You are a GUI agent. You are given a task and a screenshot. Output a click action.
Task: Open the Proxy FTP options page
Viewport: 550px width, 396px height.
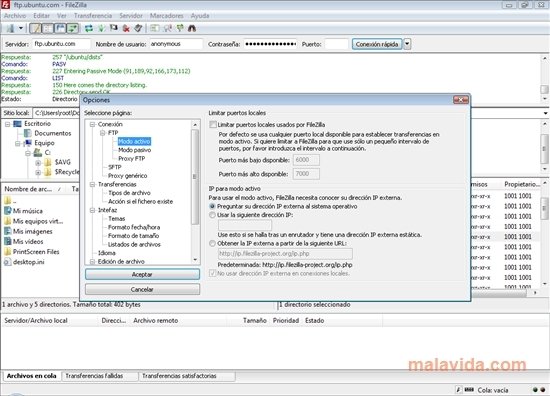pyautogui.click(x=132, y=159)
